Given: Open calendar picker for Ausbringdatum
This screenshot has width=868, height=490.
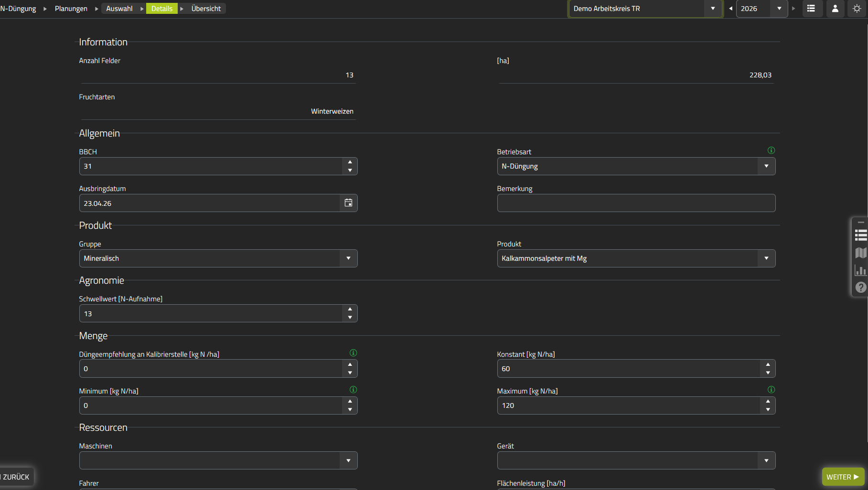Looking at the screenshot, I should [x=348, y=203].
